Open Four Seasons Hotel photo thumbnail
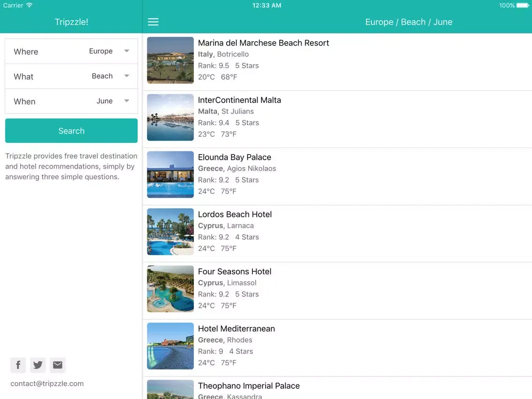 tap(170, 289)
